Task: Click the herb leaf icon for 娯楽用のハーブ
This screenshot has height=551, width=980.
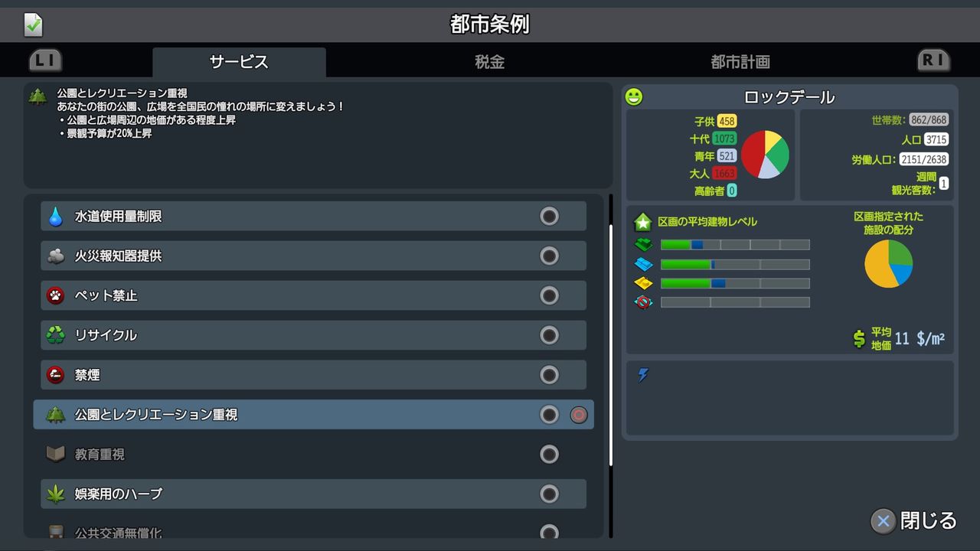Action: pyautogui.click(x=56, y=494)
